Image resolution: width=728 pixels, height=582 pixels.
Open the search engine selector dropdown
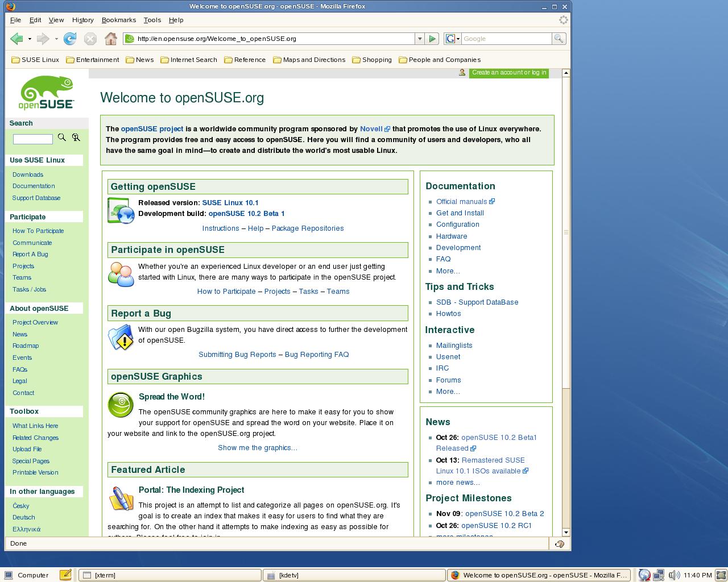point(453,39)
